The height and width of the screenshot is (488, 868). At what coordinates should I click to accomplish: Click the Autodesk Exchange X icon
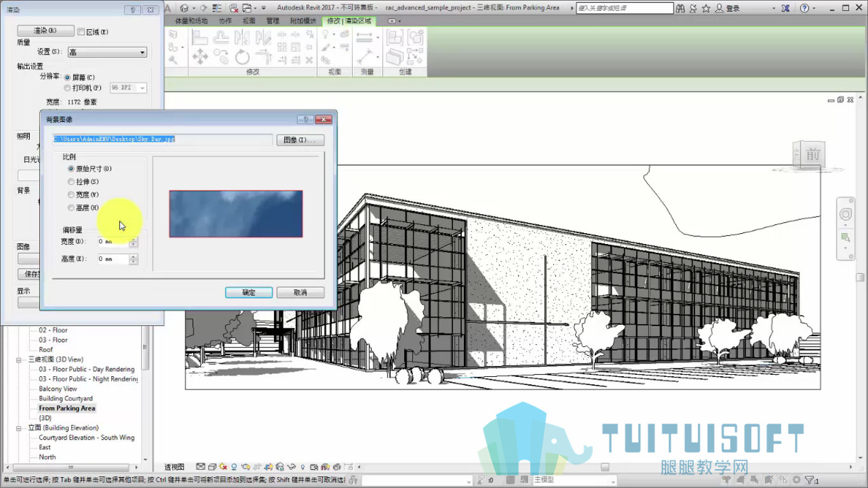tap(785, 8)
